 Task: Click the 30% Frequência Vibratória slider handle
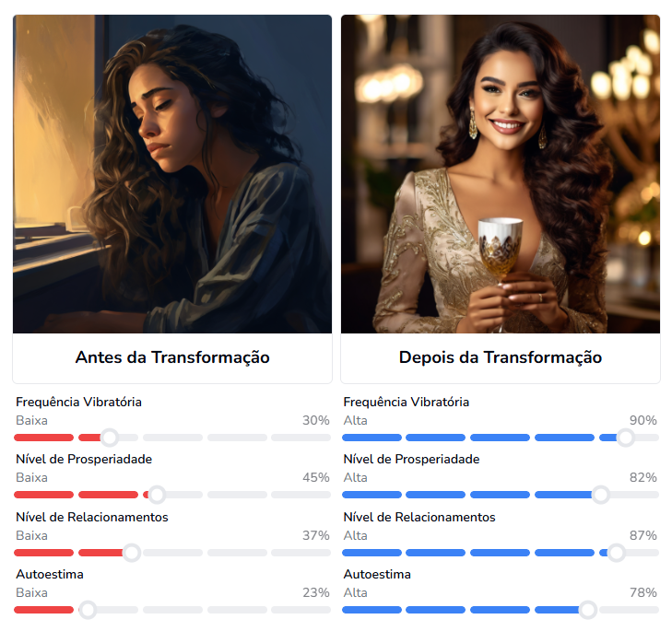pos(110,438)
